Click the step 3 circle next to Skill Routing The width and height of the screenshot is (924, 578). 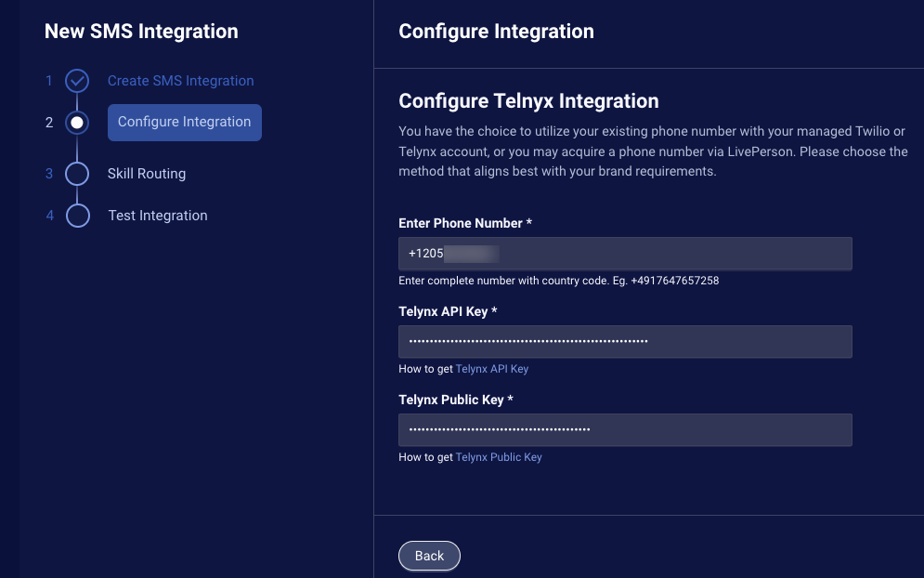click(77, 174)
